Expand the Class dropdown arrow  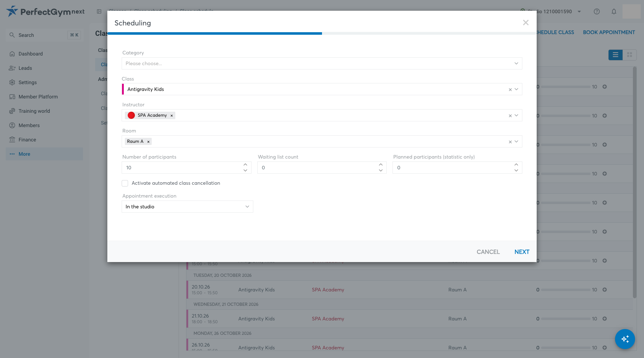click(516, 89)
